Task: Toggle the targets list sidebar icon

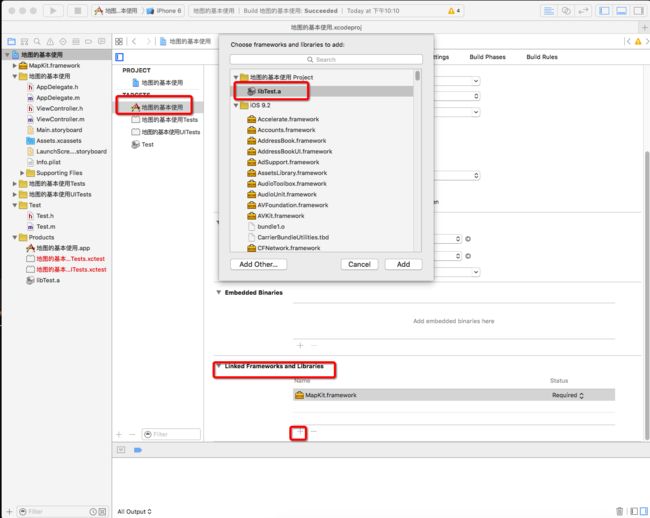Action: pos(119,57)
